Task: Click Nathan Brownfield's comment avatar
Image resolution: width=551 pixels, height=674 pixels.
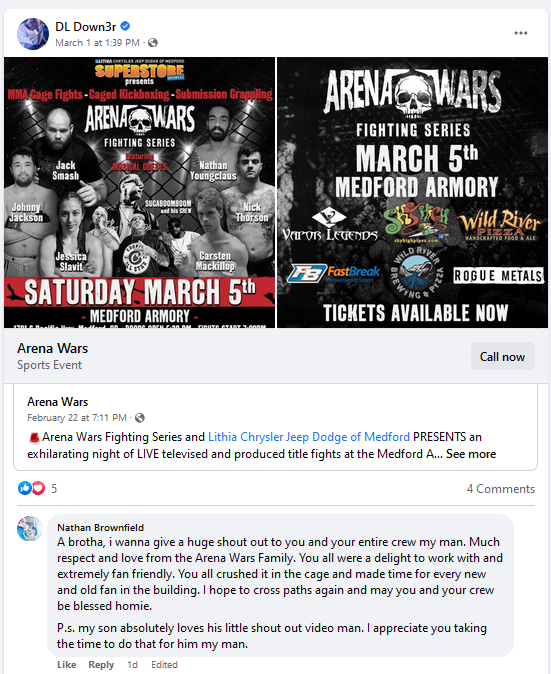Action: [30, 528]
